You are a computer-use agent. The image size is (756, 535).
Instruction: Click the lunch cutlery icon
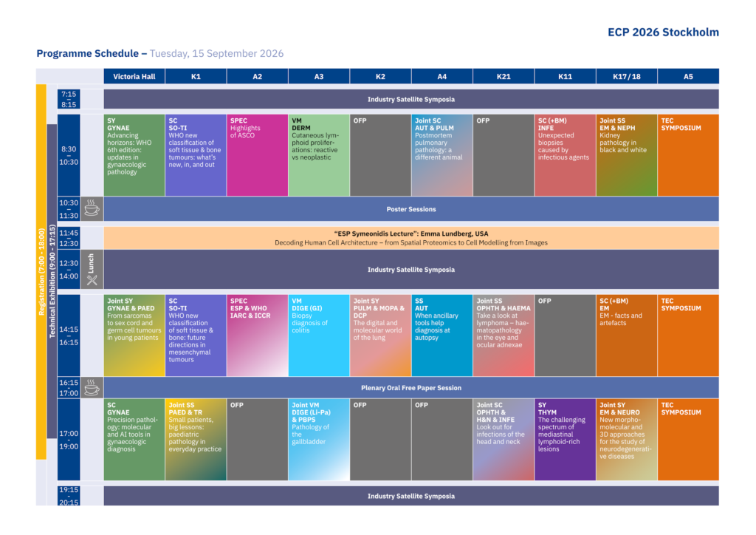pos(92,279)
